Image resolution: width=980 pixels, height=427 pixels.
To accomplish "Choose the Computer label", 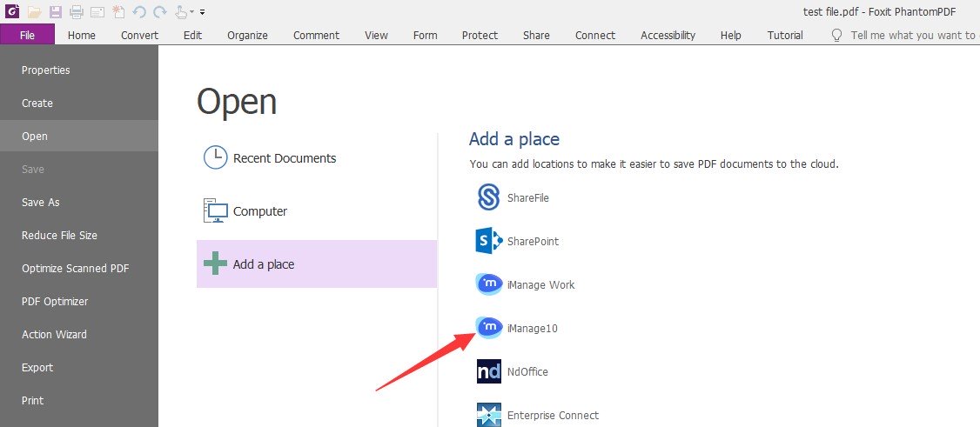I will (x=260, y=211).
